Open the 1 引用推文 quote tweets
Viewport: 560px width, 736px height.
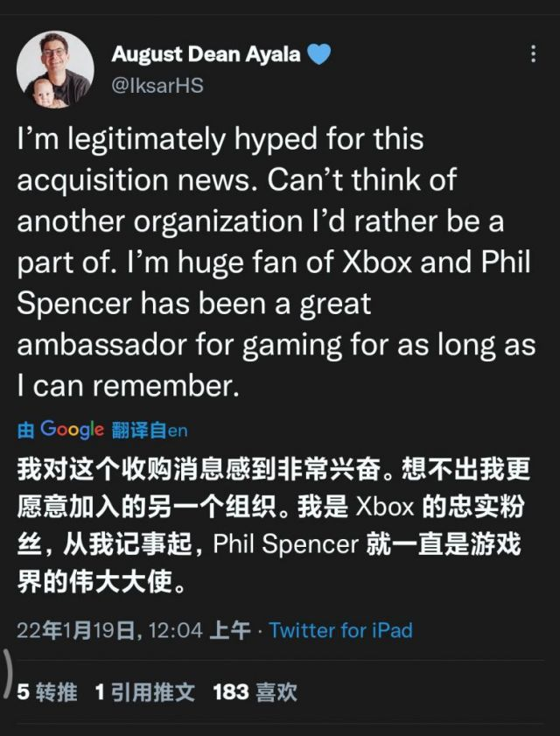144,692
